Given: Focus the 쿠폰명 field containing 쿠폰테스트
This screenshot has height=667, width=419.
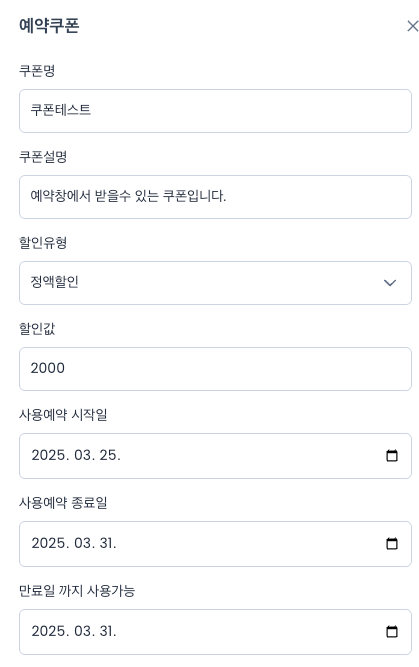Looking at the screenshot, I should (x=215, y=111).
